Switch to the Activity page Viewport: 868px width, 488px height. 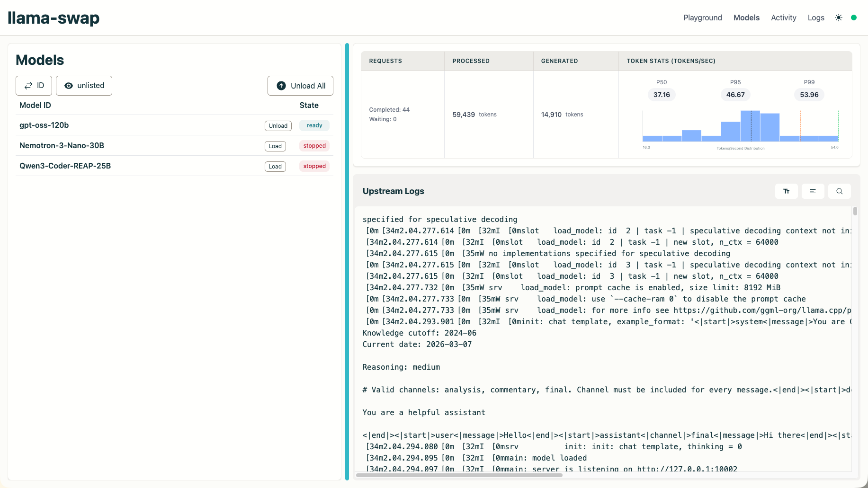784,18
